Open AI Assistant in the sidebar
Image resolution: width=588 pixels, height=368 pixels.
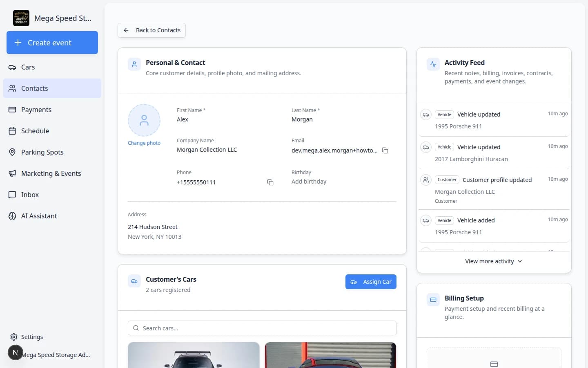click(x=52, y=216)
